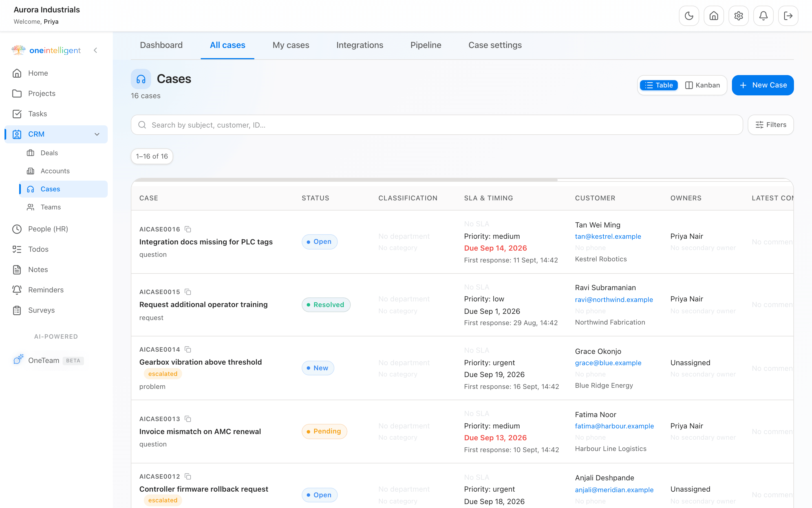This screenshot has height=508, width=812.
Task: Open the Integrations tab
Action: (360, 45)
